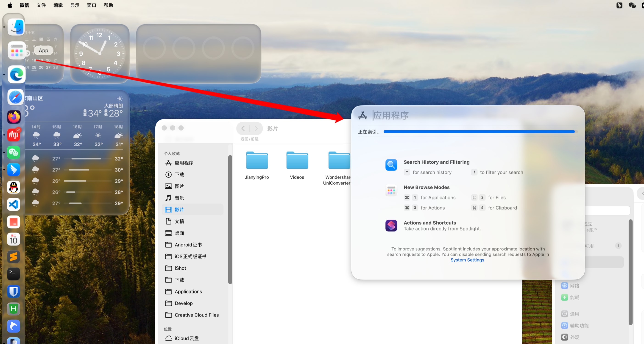Select 下载 in the Finder sidebar favorites
Viewport: 644px width, 344px height.
(x=179, y=174)
